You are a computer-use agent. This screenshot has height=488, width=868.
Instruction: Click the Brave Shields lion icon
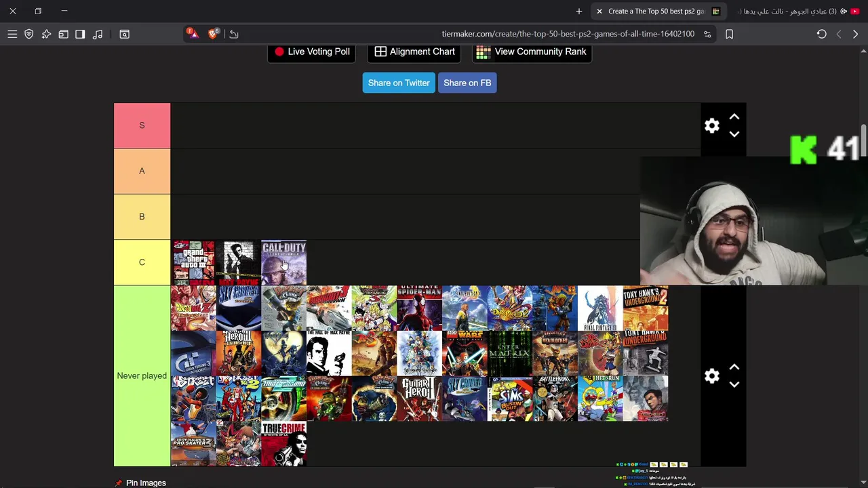coord(213,34)
